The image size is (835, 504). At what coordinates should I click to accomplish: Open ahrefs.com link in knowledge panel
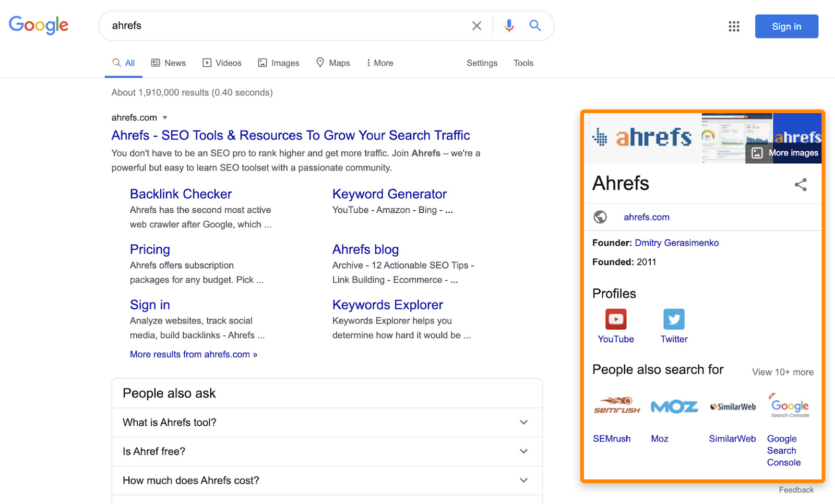(x=647, y=217)
